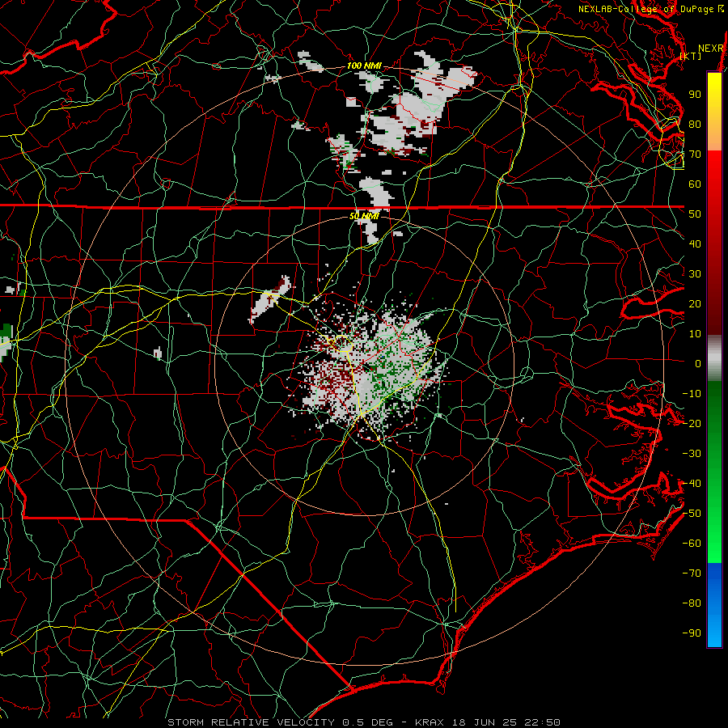Click the 'KRAX' station identifier

click(430, 722)
